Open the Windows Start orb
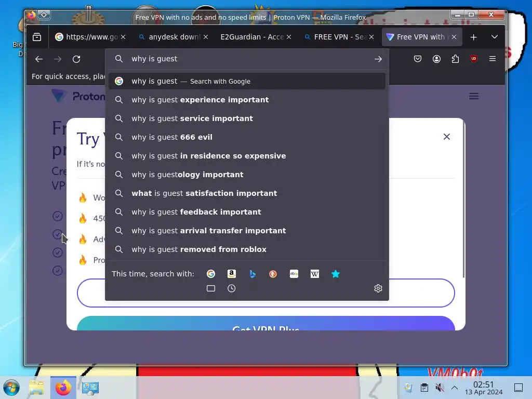Screen dimensions: 532x399 tap(11, 388)
